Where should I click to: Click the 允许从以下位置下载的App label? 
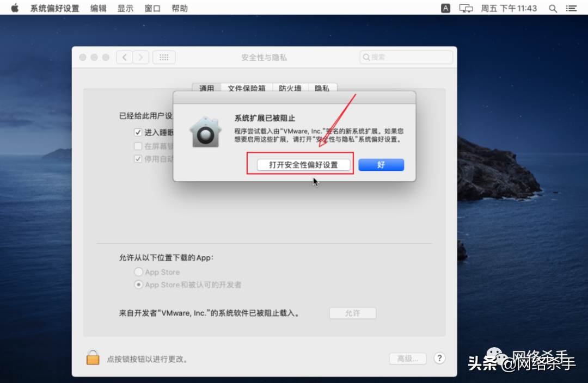pyautogui.click(x=166, y=257)
